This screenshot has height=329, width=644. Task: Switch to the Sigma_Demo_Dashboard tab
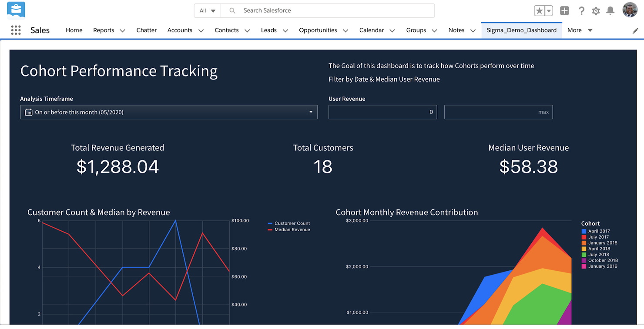point(521,30)
